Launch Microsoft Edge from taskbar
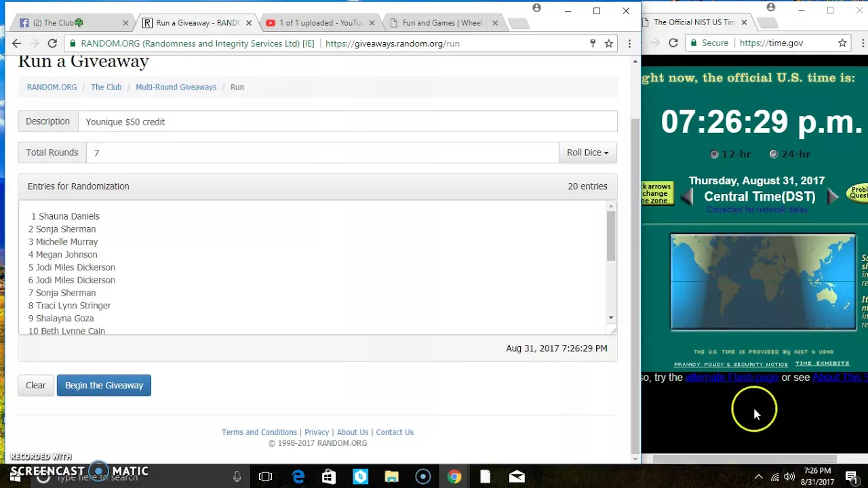 (298, 476)
